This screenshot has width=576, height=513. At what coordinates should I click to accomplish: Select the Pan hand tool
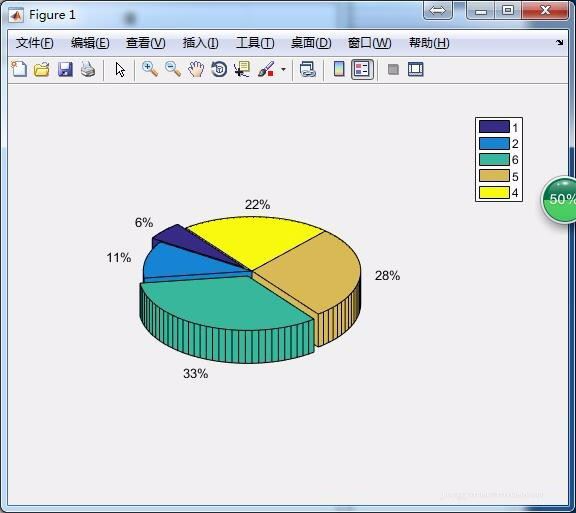(196, 69)
